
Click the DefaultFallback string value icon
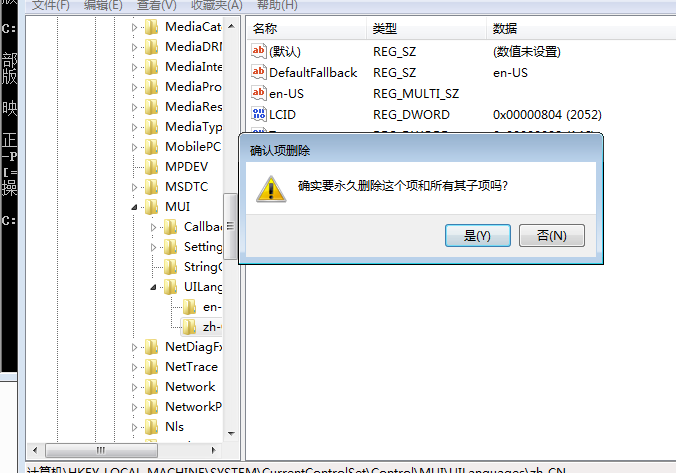tap(259, 72)
